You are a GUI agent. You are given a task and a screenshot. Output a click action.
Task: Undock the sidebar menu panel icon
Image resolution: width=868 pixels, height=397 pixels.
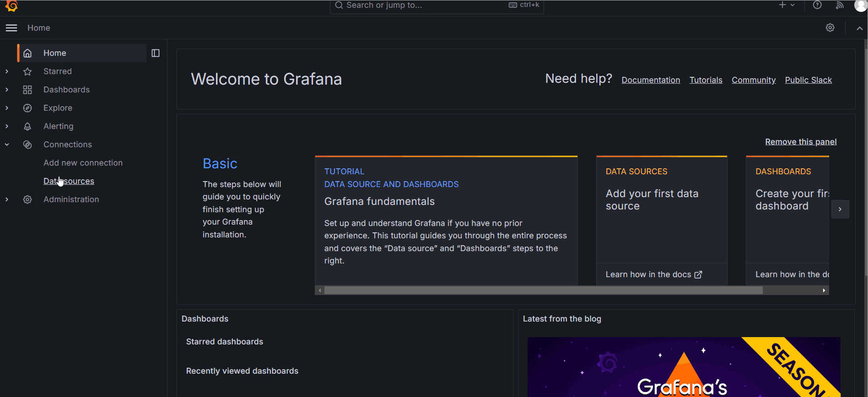tap(156, 53)
